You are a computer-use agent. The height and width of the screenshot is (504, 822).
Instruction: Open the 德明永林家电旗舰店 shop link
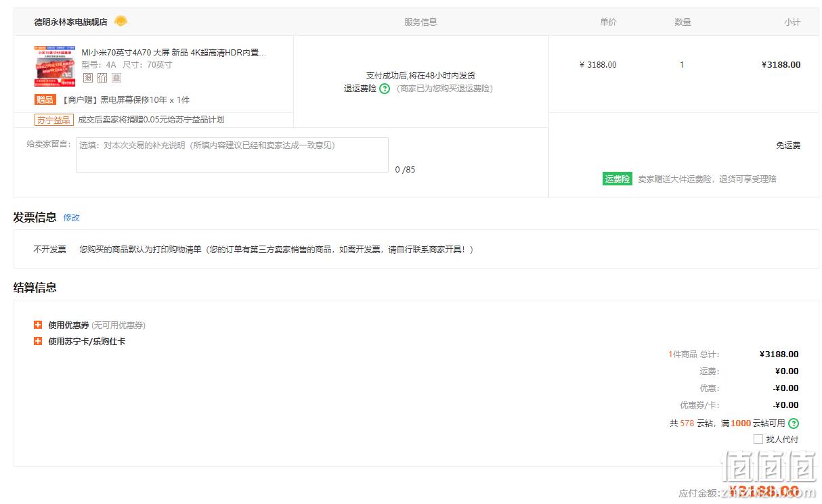[71, 22]
